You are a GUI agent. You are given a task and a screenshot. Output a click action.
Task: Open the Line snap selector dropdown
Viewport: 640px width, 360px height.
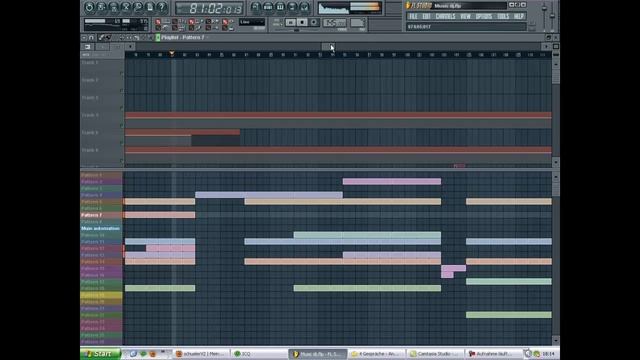pos(252,22)
